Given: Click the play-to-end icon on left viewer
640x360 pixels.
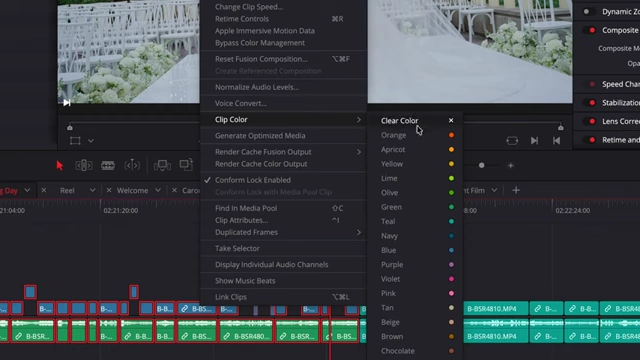Looking at the screenshot, I should point(67,103).
